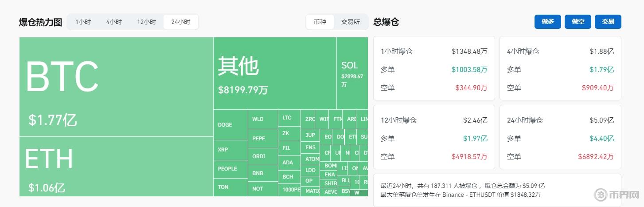Choose the ORDI heatmap tile
644x207 pixels.
263,156
